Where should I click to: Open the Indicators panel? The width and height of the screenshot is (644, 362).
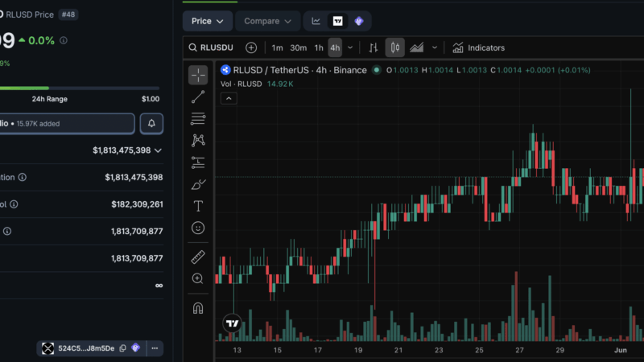[478, 47]
